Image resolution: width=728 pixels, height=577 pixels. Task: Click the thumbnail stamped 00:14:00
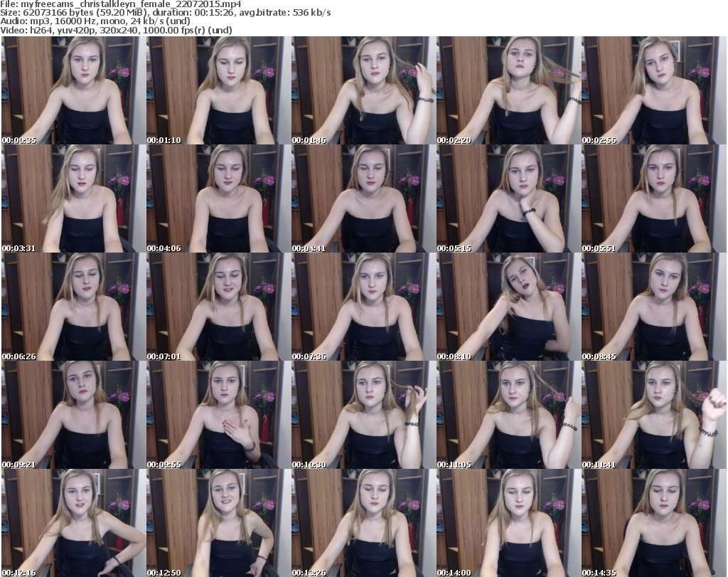[x=508, y=523]
